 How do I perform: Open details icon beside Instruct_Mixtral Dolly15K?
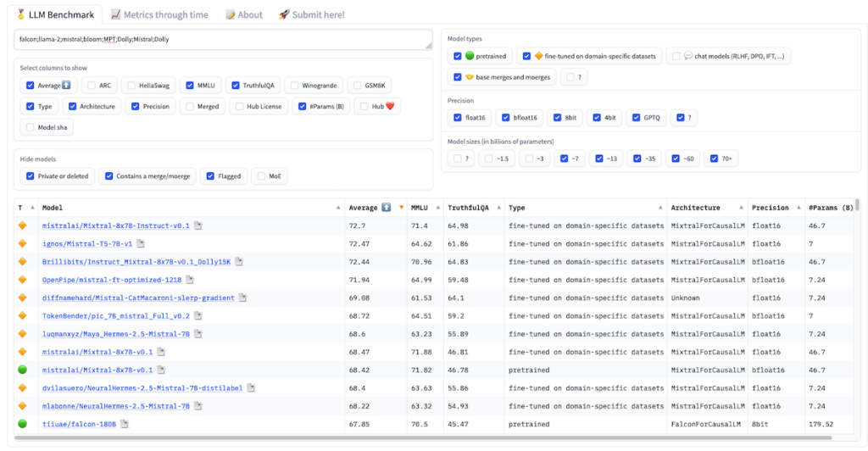coord(239,262)
